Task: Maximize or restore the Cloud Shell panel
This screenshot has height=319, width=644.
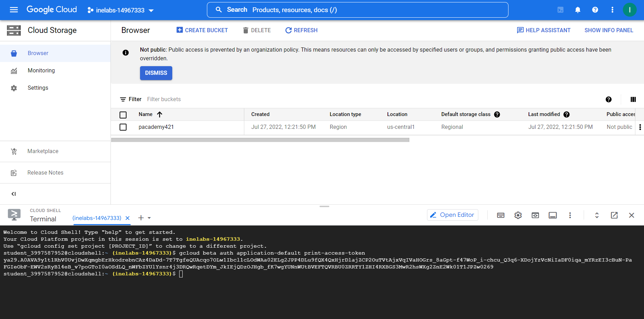Action: coord(597,215)
